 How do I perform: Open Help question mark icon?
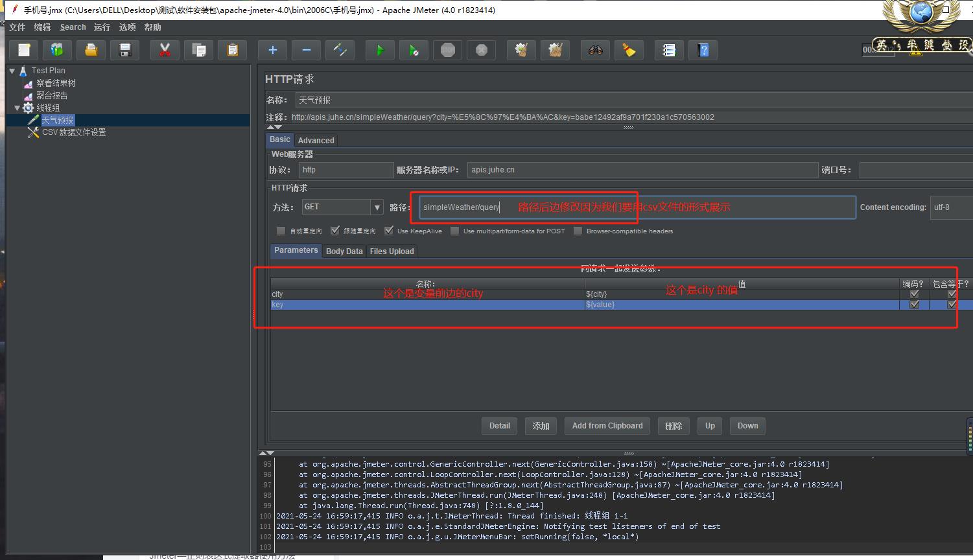703,50
